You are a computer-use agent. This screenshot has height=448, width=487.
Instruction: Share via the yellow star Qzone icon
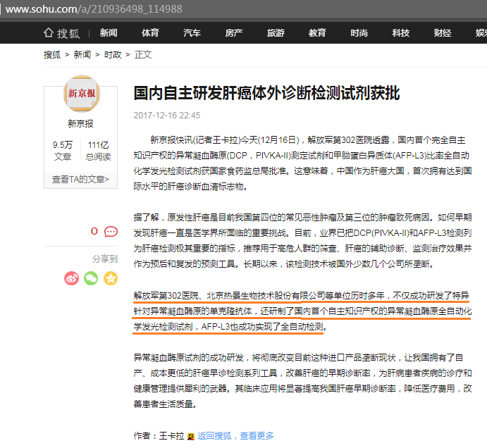[111, 278]
